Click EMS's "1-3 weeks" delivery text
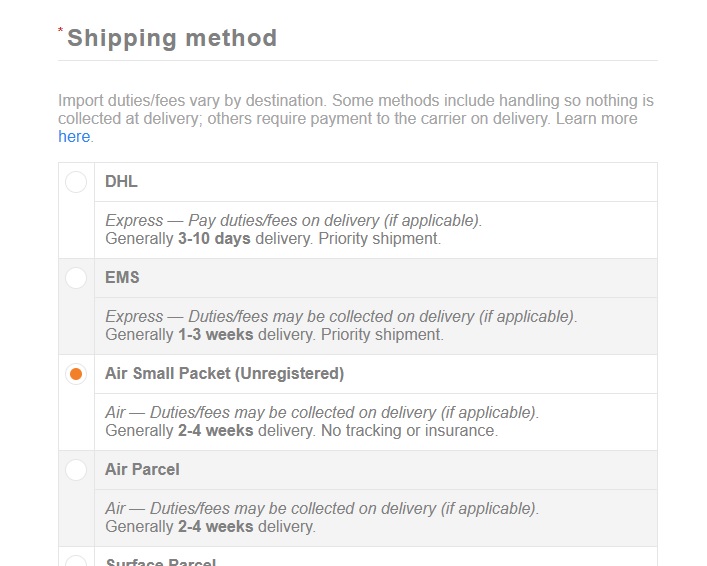 tap(215, 335)
